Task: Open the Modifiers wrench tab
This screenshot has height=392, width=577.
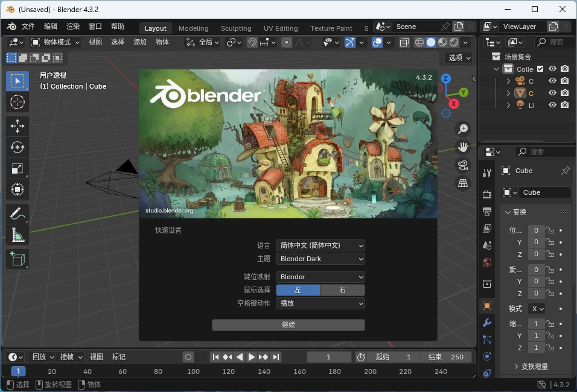Action: [x=487, y=323]
